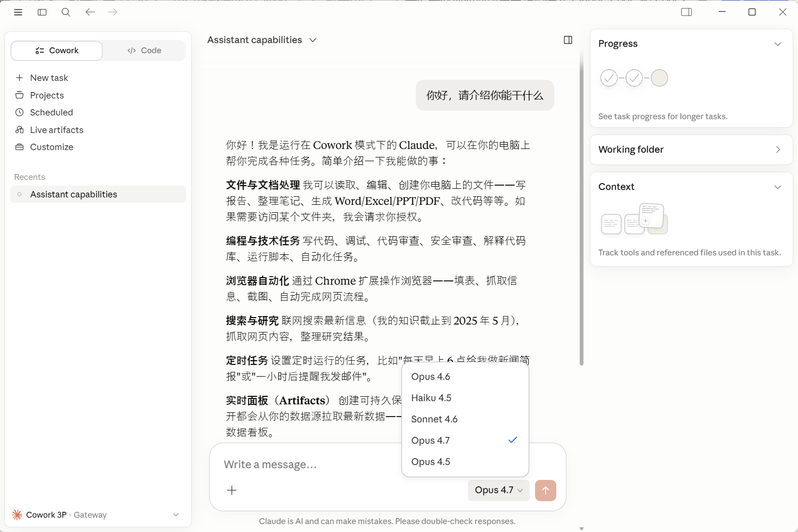Choose Haiku 4.5 from model list
The width and height of the screenshot is (798, 532).
[x=465, y=398]
